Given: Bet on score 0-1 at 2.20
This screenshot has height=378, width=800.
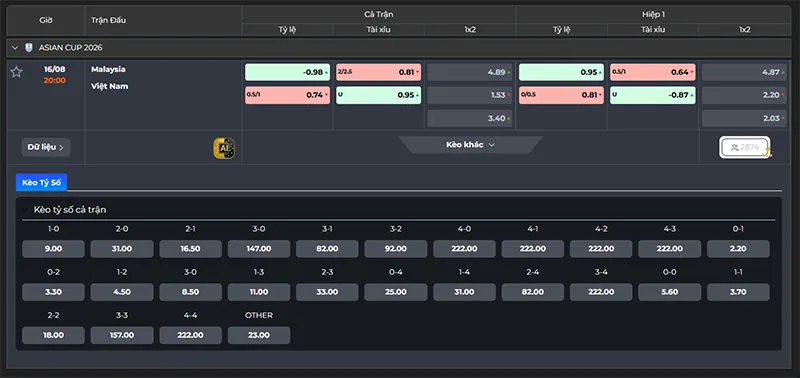Looking at the screenshot, I should click(738, 249).
